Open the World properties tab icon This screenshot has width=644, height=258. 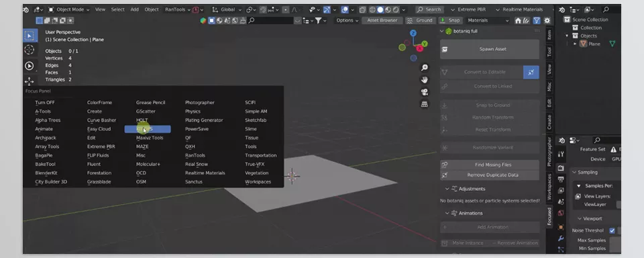[561, 213]
